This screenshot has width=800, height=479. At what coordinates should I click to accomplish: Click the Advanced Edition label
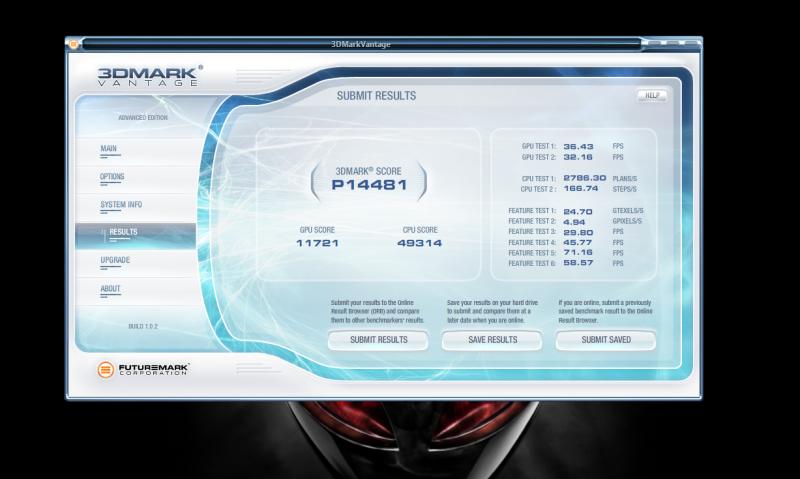click(x=143, y=117)
